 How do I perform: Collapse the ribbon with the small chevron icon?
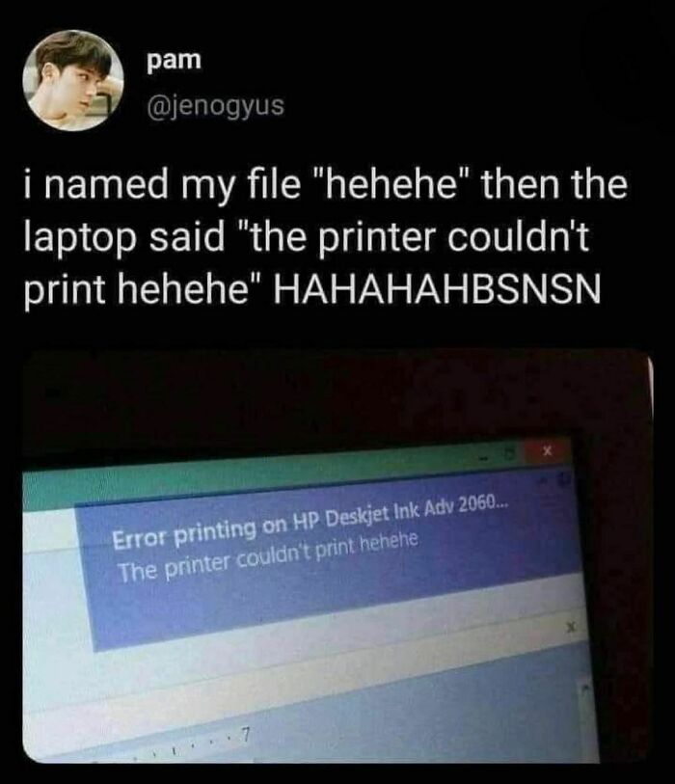point(546,480)
